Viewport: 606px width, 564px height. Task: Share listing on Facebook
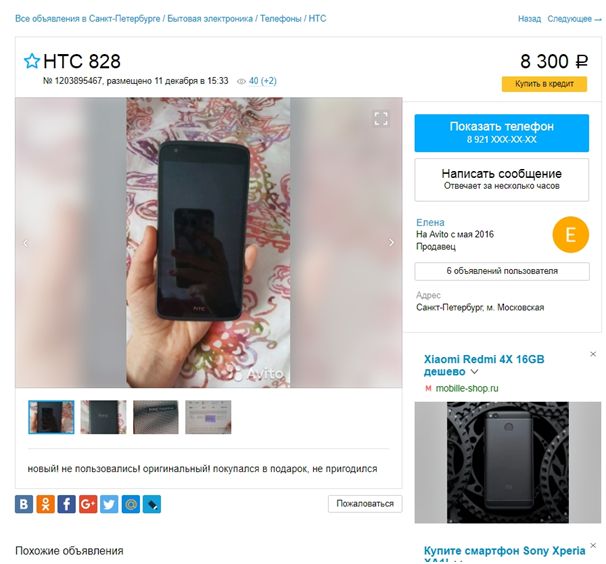click(x=66, y=504)
